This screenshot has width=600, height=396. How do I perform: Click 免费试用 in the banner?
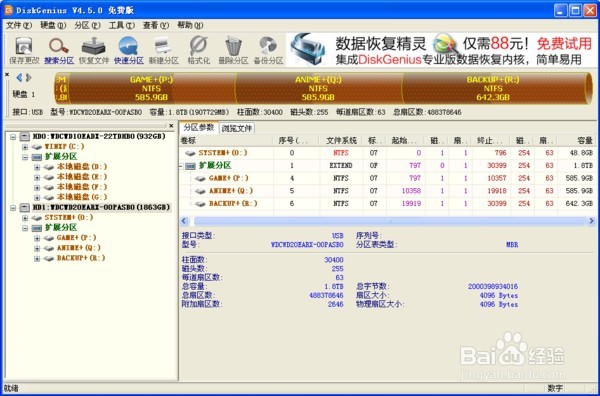564,44
